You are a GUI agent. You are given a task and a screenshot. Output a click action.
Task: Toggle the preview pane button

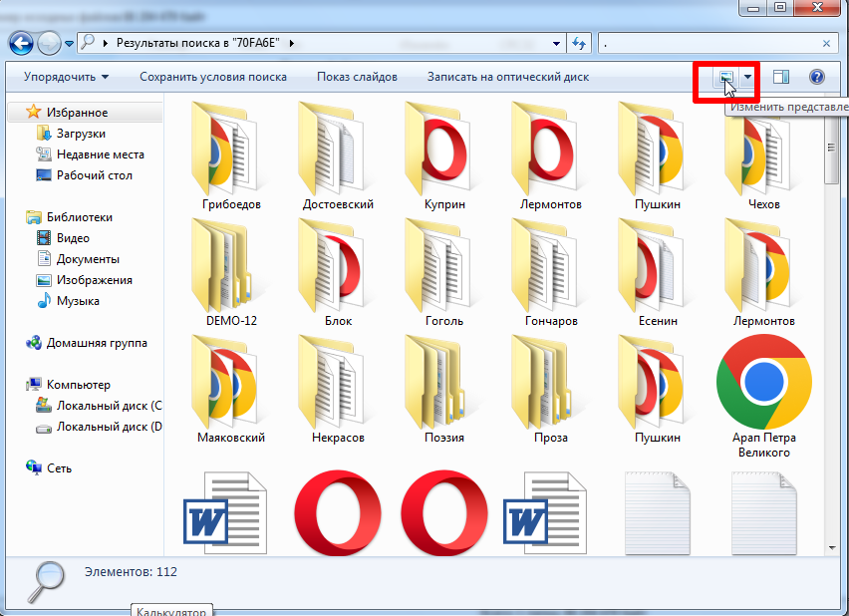pyautogui.click(x=781, y=77)
